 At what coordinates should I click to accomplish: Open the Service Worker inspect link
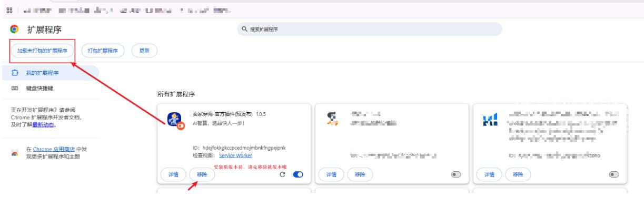(235, 155)
